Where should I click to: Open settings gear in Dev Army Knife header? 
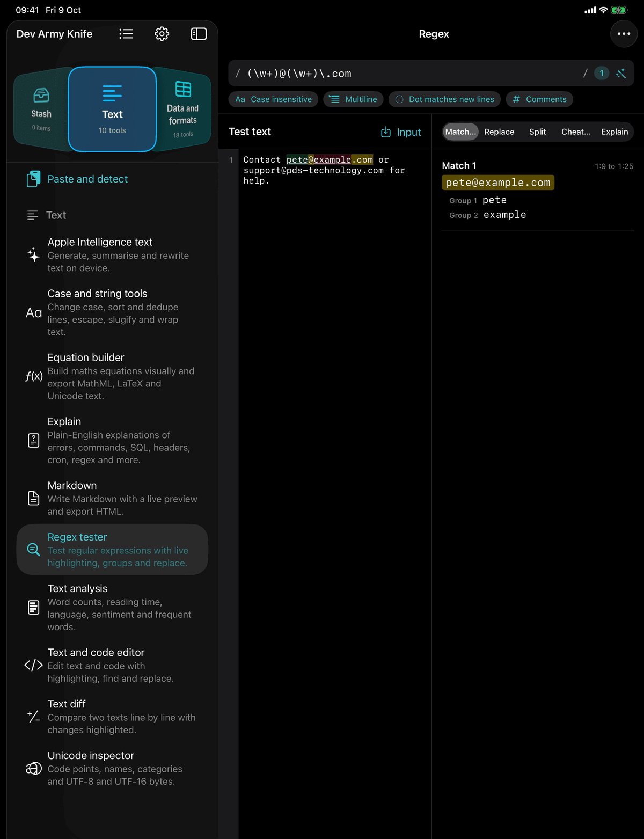pos(162,34)
